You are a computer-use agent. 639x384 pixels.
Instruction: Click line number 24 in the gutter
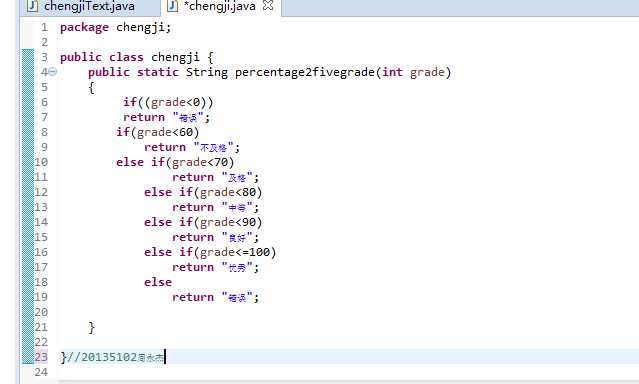tap(41, 372)
